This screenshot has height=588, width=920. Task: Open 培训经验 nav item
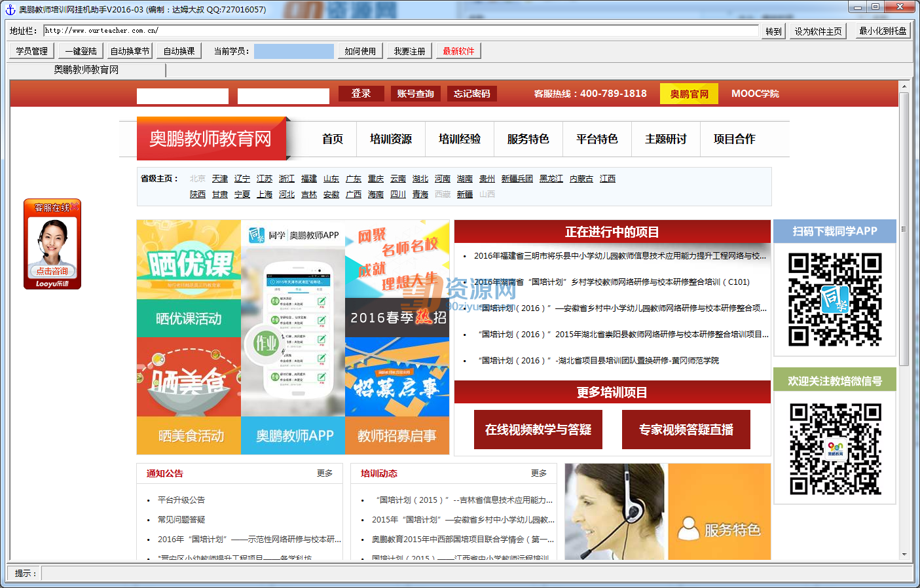click(x=460, y=139)
